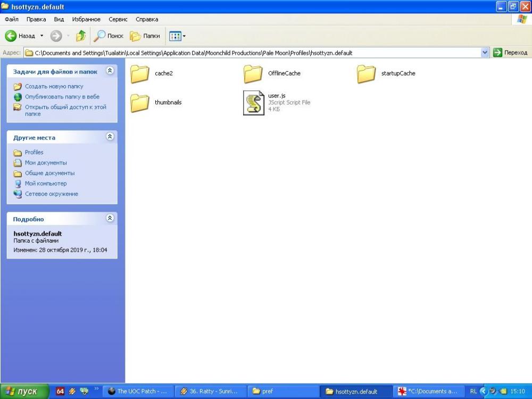Screen dimensions: 532x399
Task: Click the Back (Назад) arrow icon
Action: (11, 36)
